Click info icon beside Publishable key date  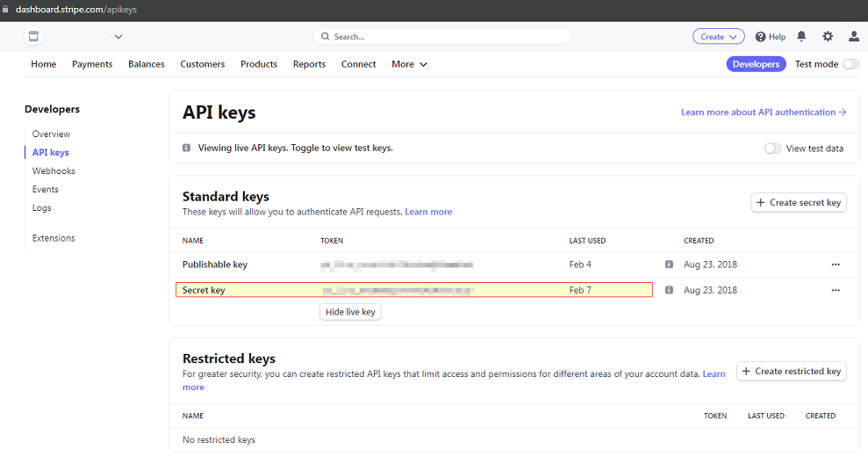coord(669,264)
